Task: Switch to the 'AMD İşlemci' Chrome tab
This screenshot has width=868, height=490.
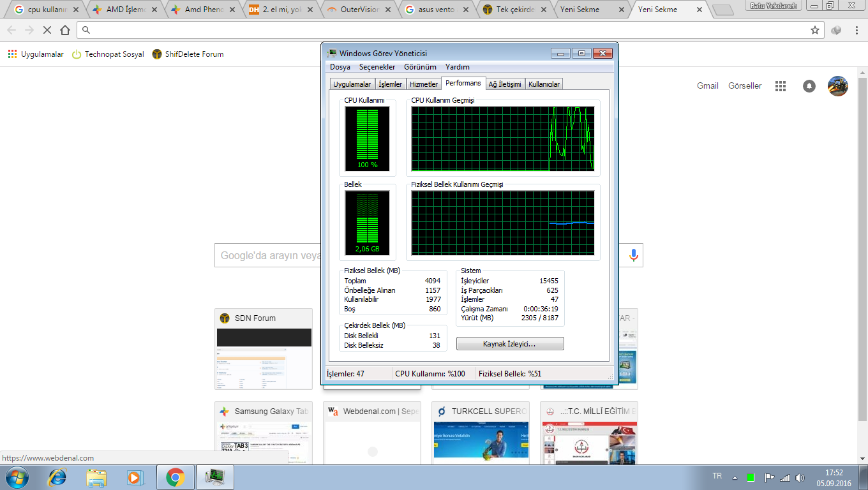Action: point(125,10)
